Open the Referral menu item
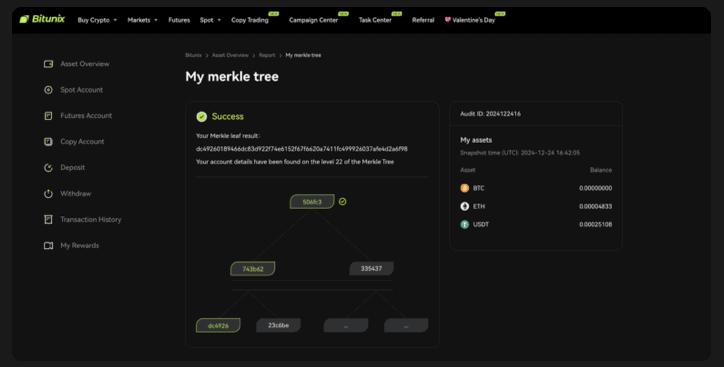 [x=423, y=20]
